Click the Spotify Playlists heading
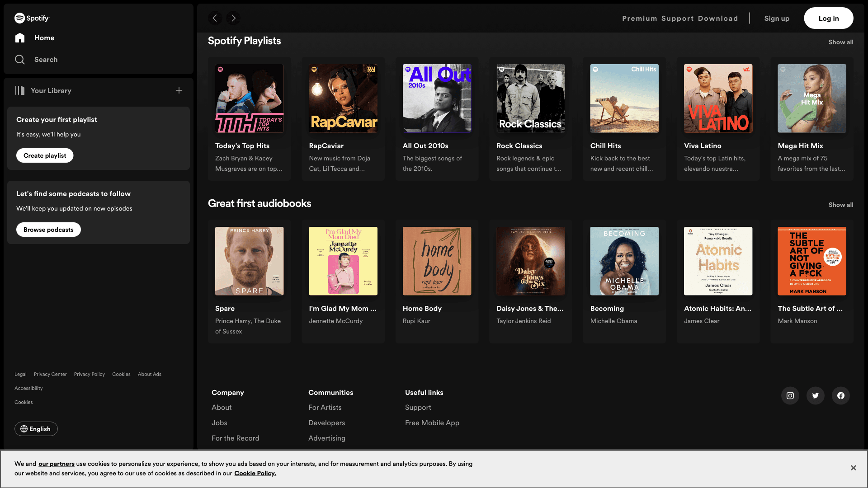868x488 pixels. click(244, 41)
